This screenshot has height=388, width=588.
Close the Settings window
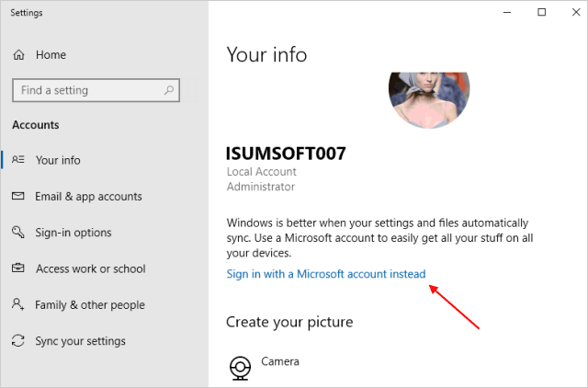coord(576,12)
